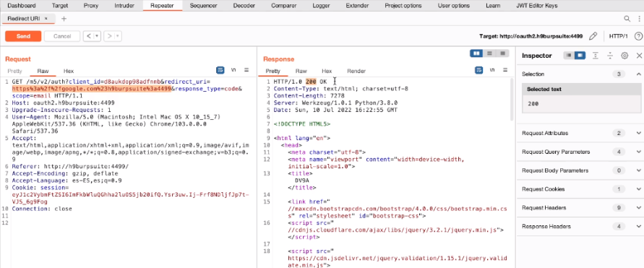Open the Request editor hamburger menu
Image resolution: width=644 pixels, height=268 pixels.
click(246, 70)
